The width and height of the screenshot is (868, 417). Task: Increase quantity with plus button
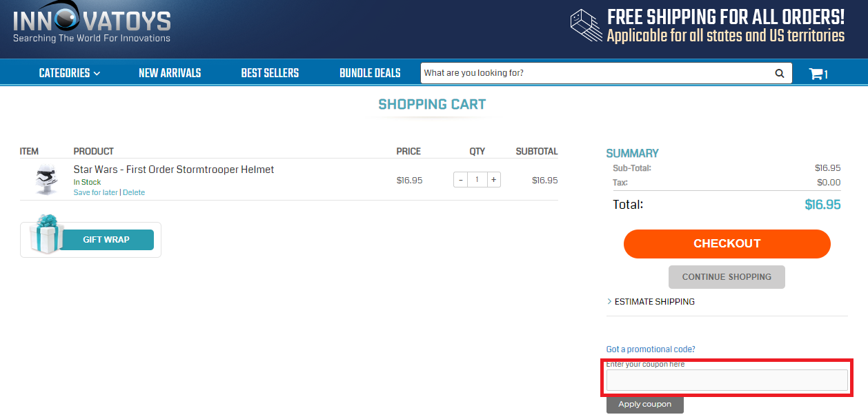[x=493, y=180]
